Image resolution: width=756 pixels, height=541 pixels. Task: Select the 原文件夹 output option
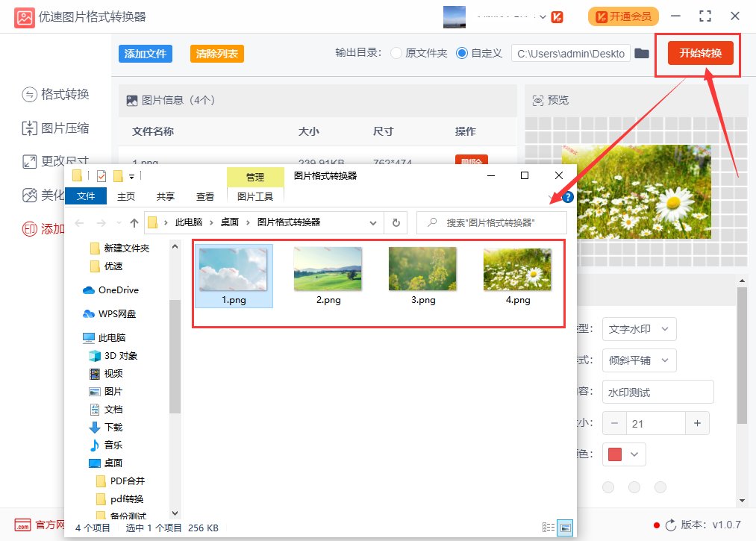pyautogui.click(x=396, y=53)
